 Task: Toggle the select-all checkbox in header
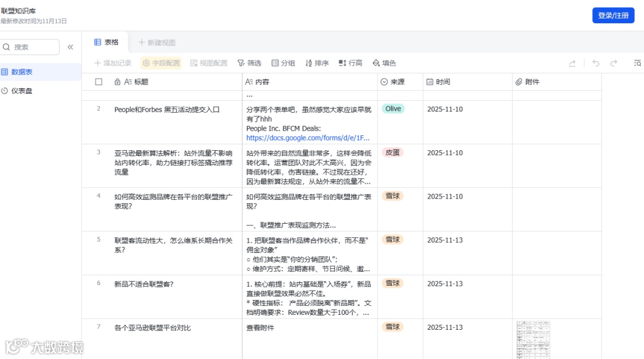pyautogui.click(x=99, y=82)
